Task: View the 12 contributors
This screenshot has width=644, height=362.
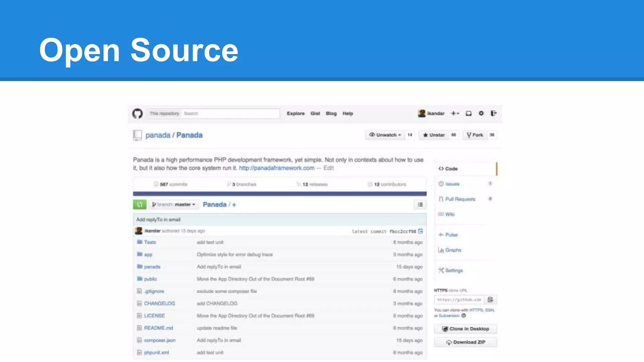Action: [387, 184]
